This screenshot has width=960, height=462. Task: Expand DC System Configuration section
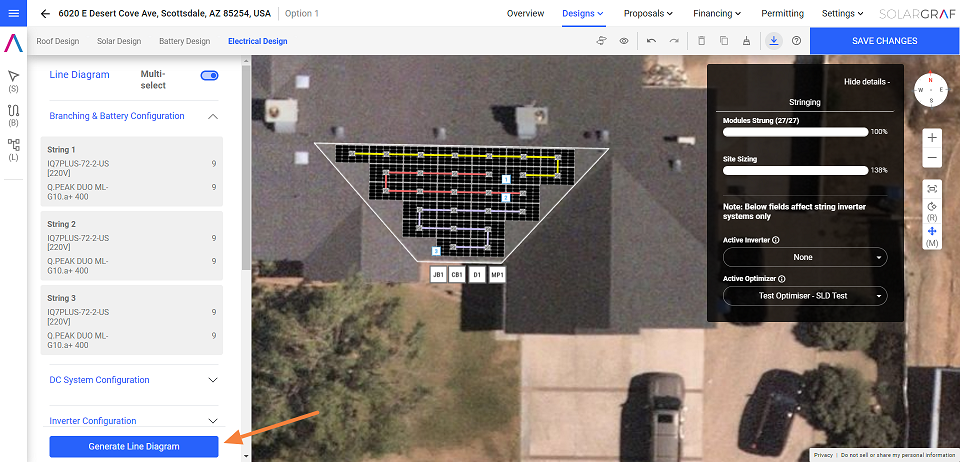tap(212, 380)
